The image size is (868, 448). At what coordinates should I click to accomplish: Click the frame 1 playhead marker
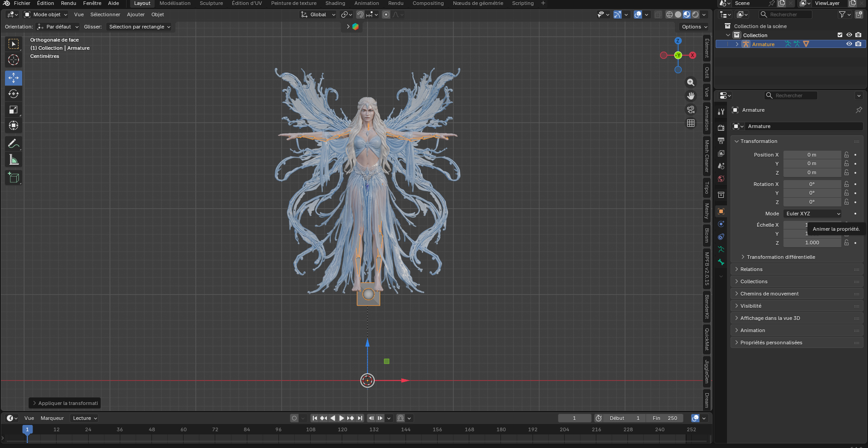[x=27, y=429]
